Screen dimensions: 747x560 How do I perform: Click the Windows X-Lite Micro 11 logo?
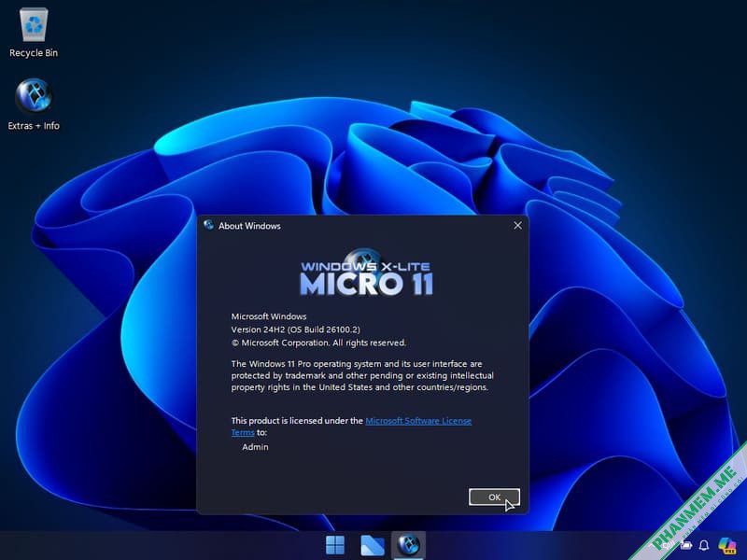365,273
